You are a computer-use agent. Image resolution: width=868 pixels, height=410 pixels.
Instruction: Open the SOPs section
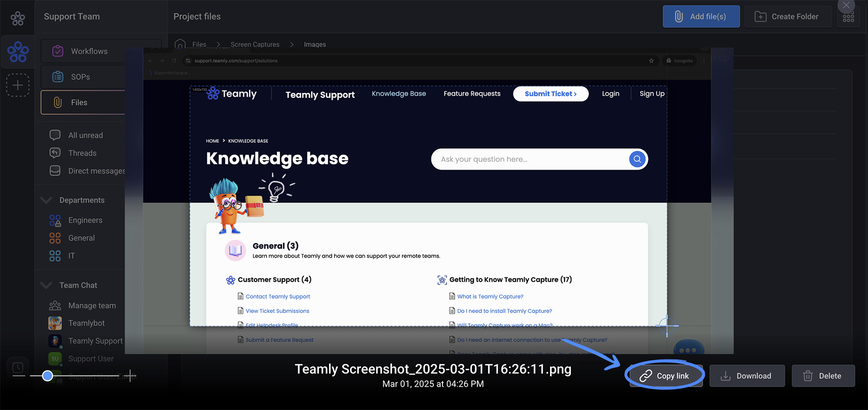[83, 77]
